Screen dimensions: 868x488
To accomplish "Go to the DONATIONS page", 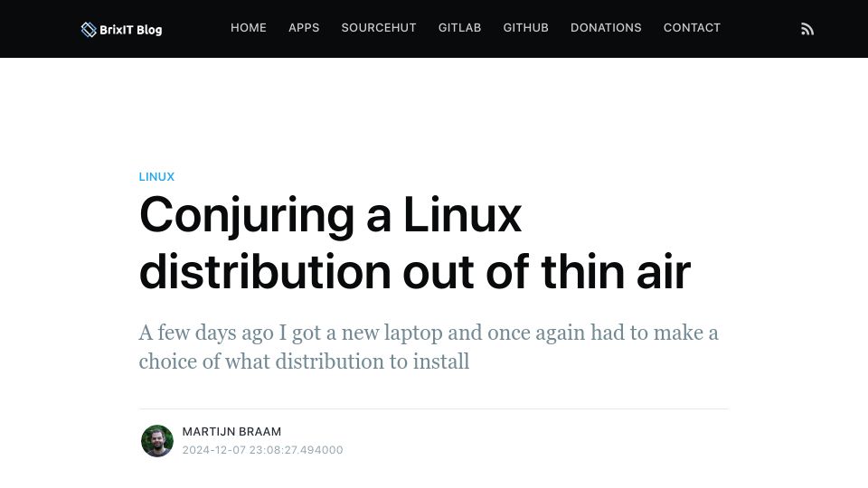I will point(606,28).
